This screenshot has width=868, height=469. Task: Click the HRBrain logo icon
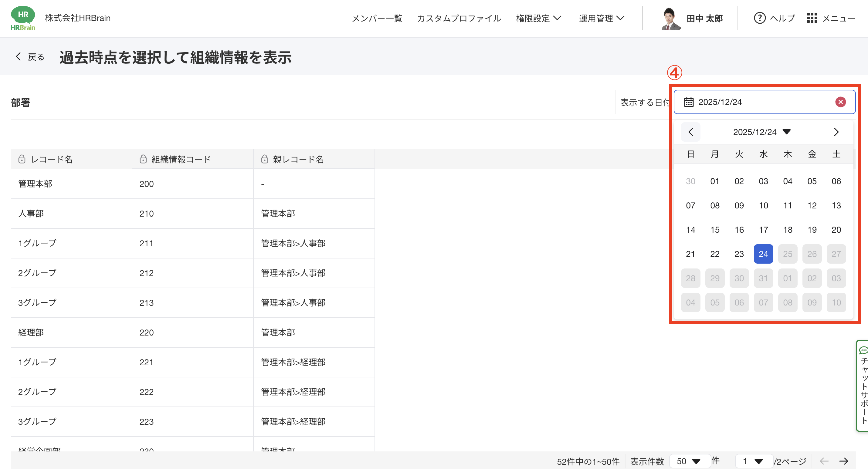23,18
